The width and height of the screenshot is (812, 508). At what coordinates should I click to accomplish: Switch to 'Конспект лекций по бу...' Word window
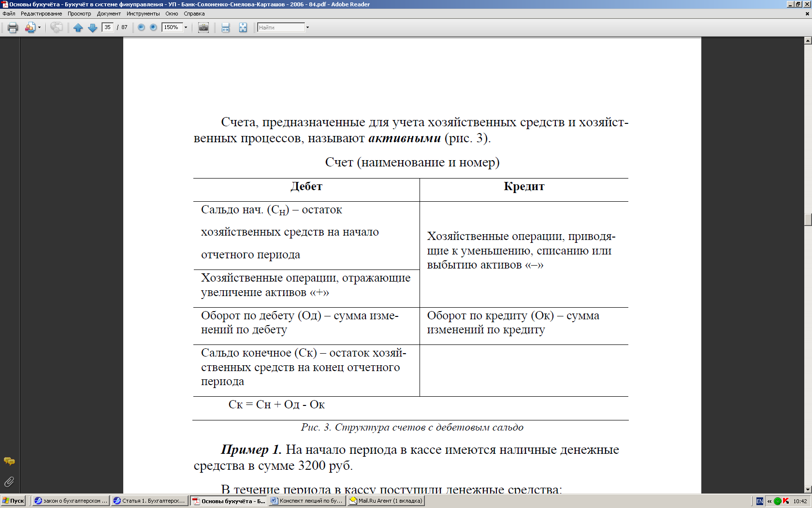coord(307,501)
